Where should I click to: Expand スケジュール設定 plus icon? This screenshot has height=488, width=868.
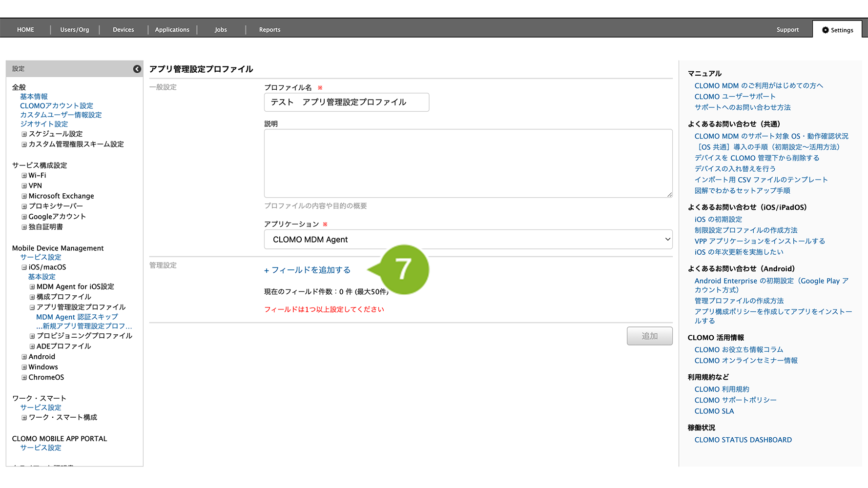[x=24, y=134]
